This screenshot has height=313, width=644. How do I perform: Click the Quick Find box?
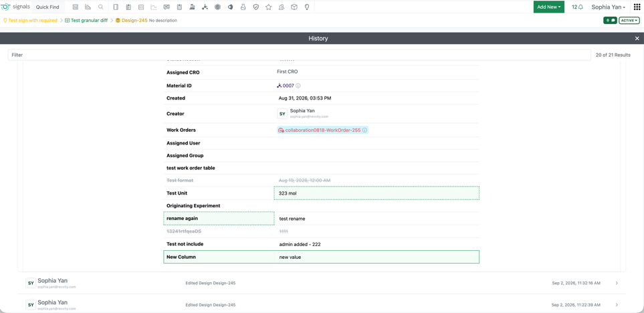tap(47, 7)
